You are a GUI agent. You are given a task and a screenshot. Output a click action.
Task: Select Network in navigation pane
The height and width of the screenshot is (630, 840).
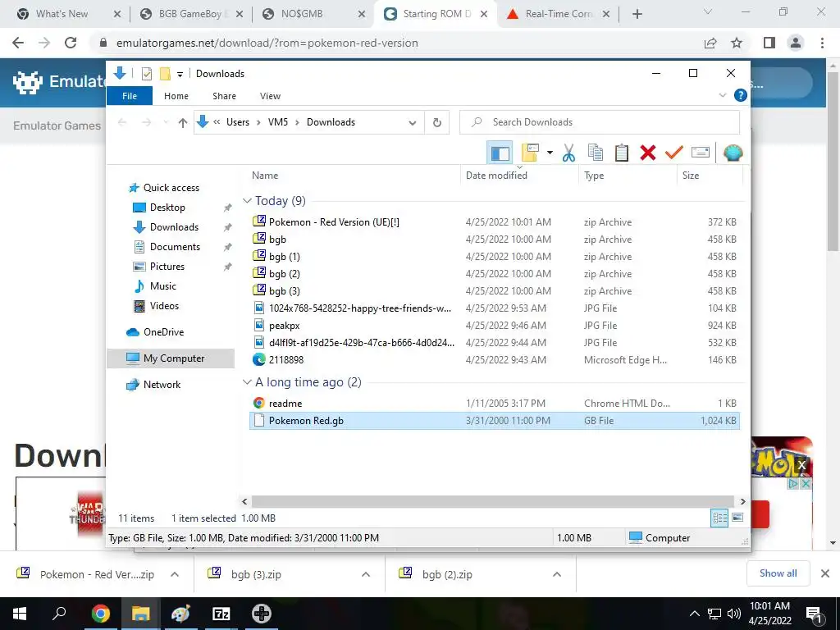pyautogui.click(x=162, y=385)
